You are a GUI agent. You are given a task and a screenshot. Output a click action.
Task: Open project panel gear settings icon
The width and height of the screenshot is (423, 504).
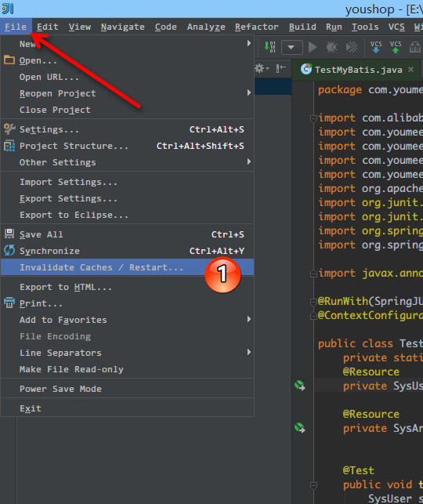(x=262, y=68)
